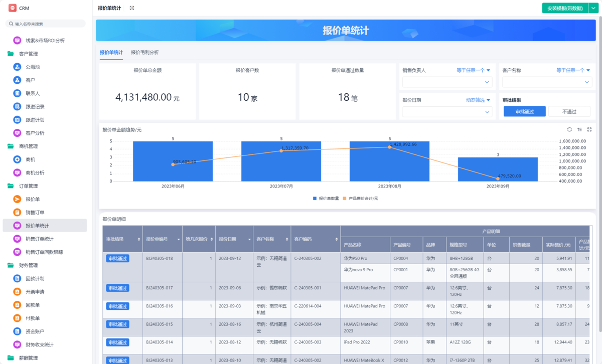Toggle the 报价单数量 legend series
The width and height of the screenshot is (602, 364).
point(326,199)
